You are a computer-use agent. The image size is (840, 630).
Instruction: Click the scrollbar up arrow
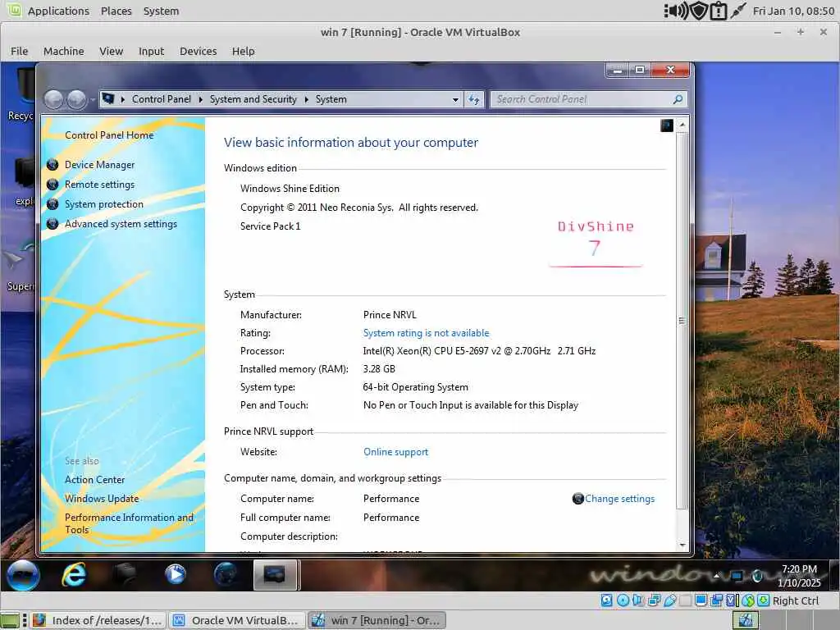682,125
